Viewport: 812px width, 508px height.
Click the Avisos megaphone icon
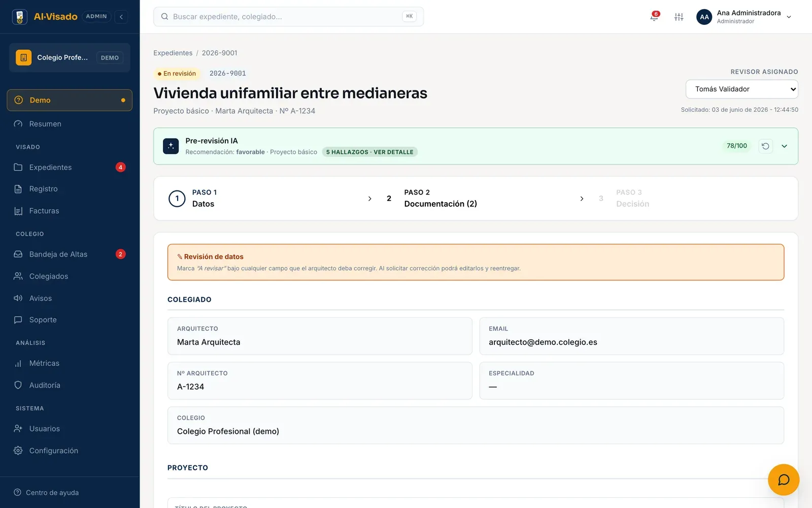click(x=18, y=298)
